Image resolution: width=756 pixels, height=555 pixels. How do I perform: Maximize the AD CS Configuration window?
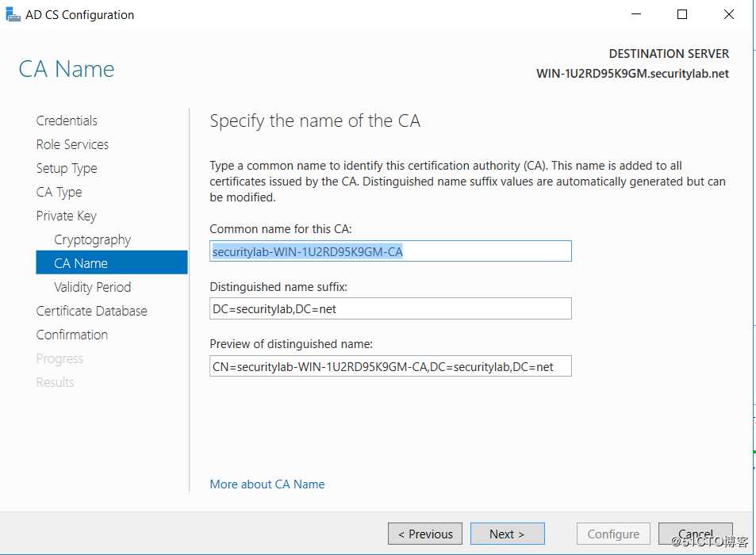pyautogui.click(x=682, y=14)
